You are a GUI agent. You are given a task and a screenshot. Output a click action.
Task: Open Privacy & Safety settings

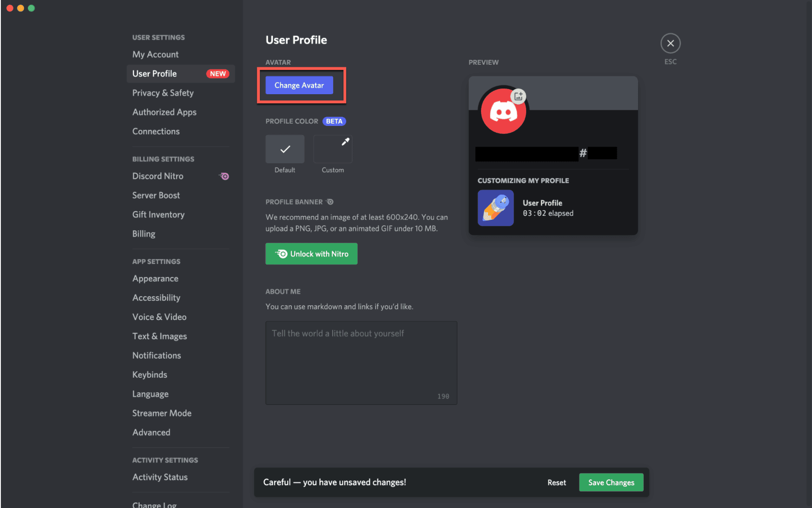click(x=180, y=93)
